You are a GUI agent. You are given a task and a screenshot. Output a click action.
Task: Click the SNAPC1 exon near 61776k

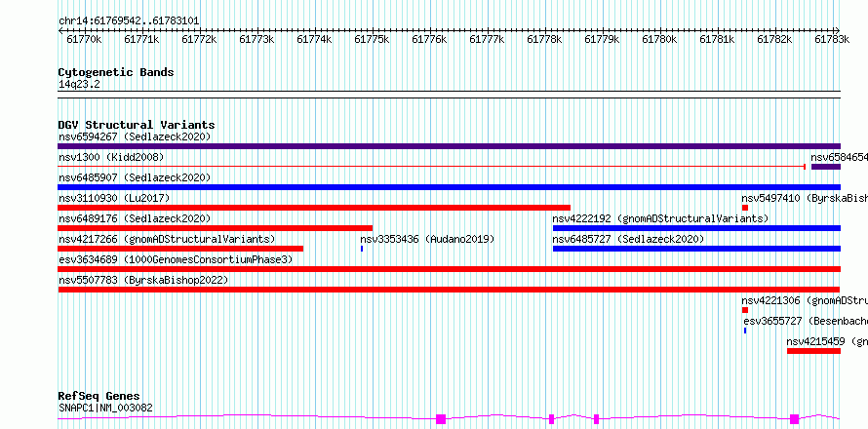pyautogui.click(x=441, y=419)
